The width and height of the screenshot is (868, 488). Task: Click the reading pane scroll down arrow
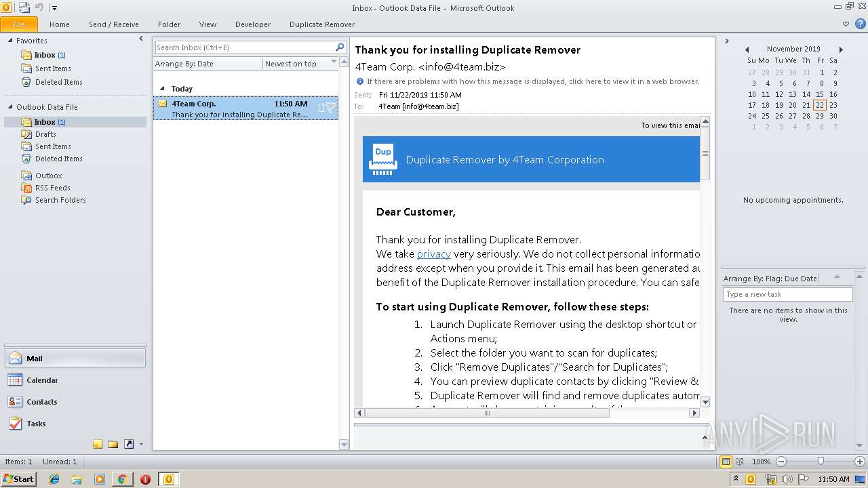[x=705, y=402]
